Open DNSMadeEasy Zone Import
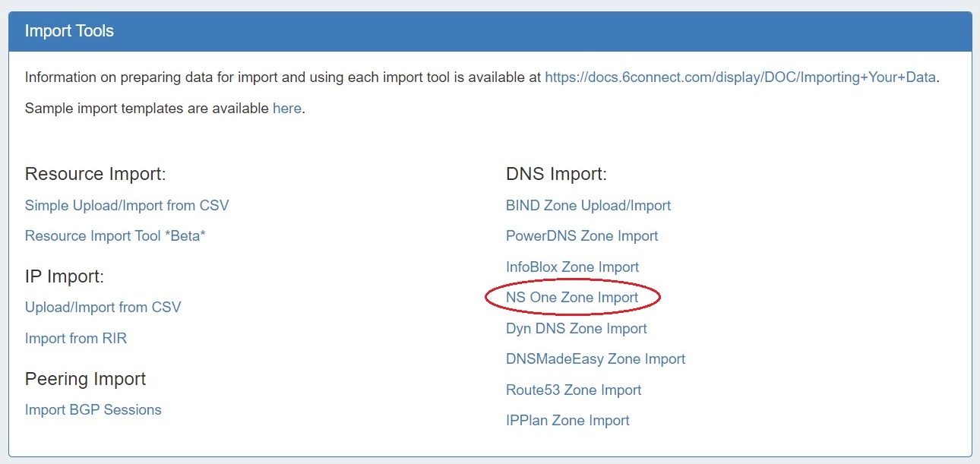Viewport: 980px width, 464px height. 596,358
